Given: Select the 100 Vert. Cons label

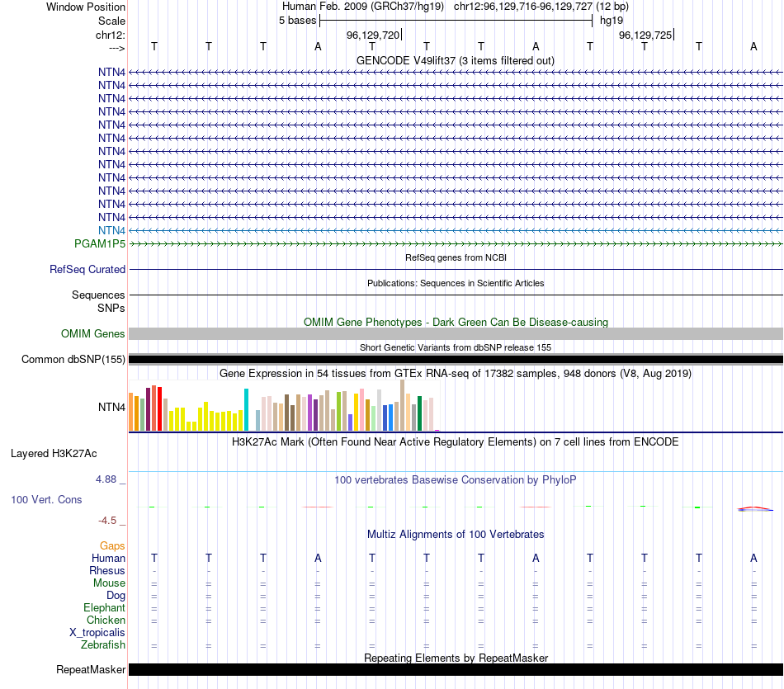Looking at the screenshot, I should coord(46,499).
